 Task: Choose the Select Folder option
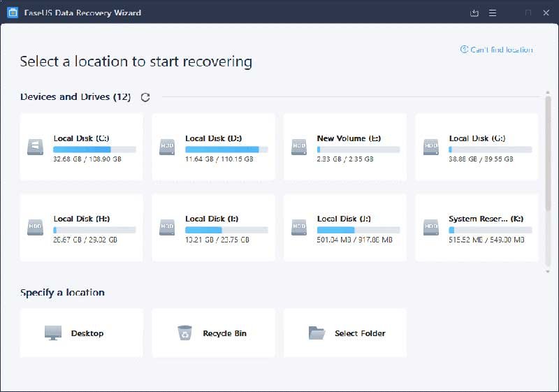345,333
